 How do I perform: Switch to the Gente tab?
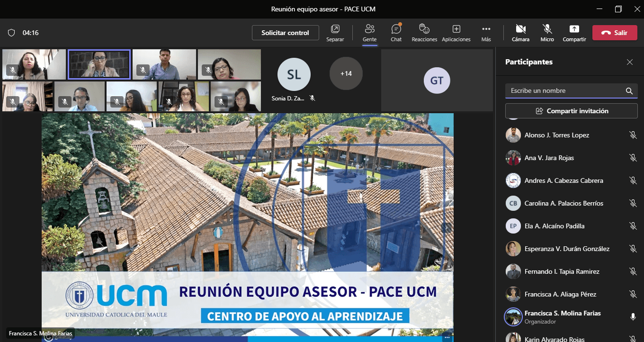[369, 33]
